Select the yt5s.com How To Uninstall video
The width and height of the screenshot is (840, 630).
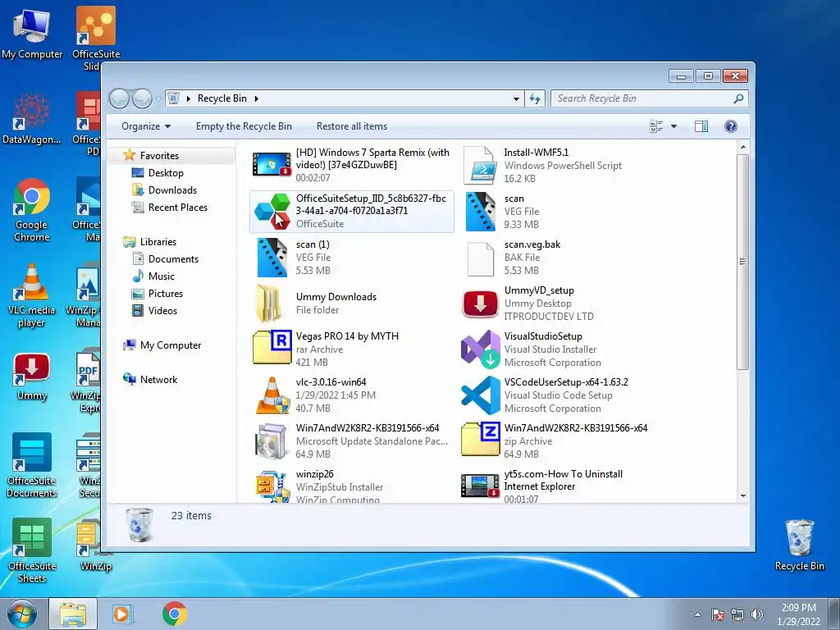point(557,486)
